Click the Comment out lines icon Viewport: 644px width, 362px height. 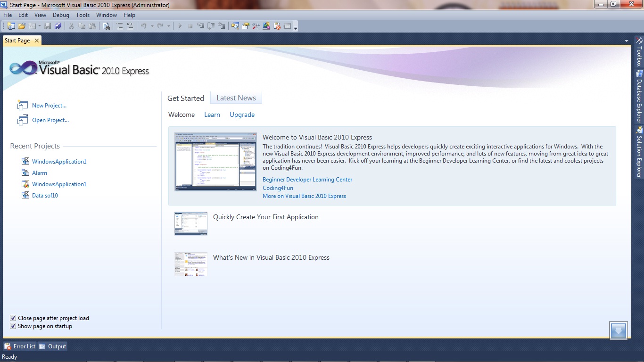pyautogui.click(x=120, y=26)
